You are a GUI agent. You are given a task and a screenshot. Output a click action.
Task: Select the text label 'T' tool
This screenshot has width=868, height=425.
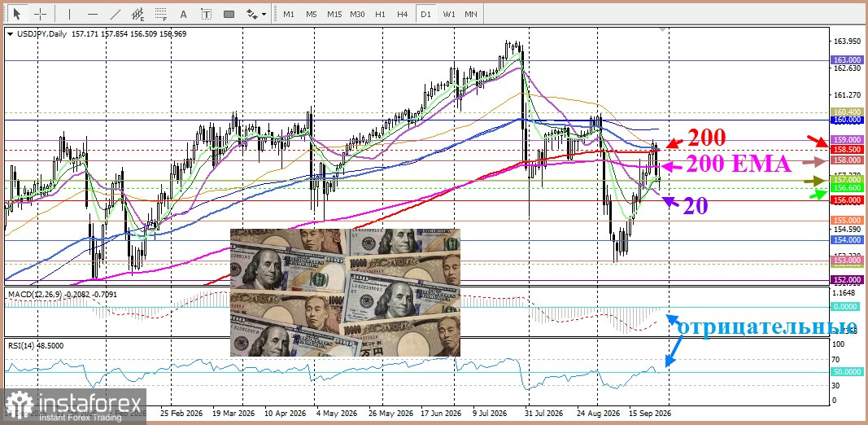point(207,14)
